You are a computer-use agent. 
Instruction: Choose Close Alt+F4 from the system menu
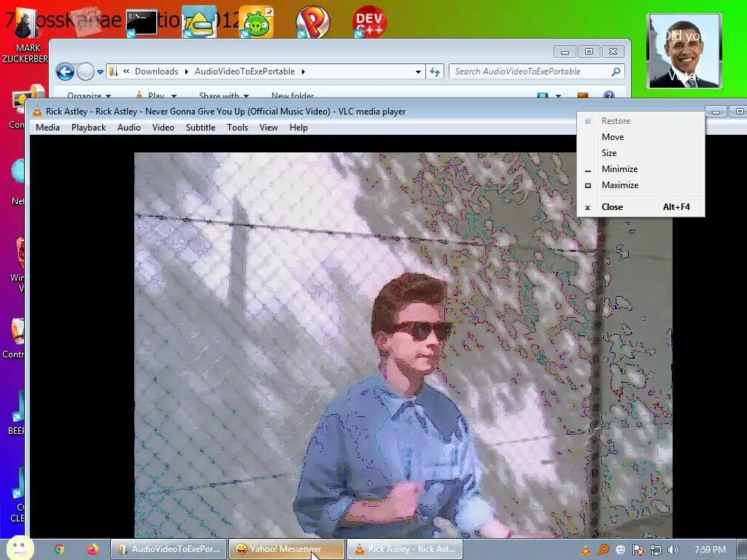pos(640,207)
